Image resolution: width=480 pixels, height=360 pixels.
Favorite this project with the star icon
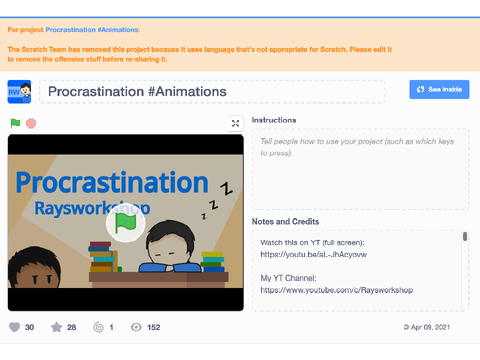click(56, 327)
